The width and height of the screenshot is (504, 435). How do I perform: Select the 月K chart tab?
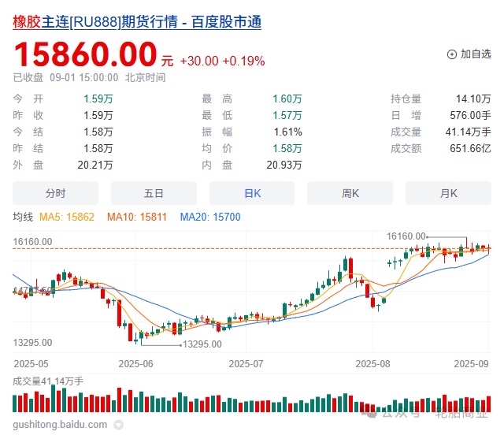coord(448,193)
